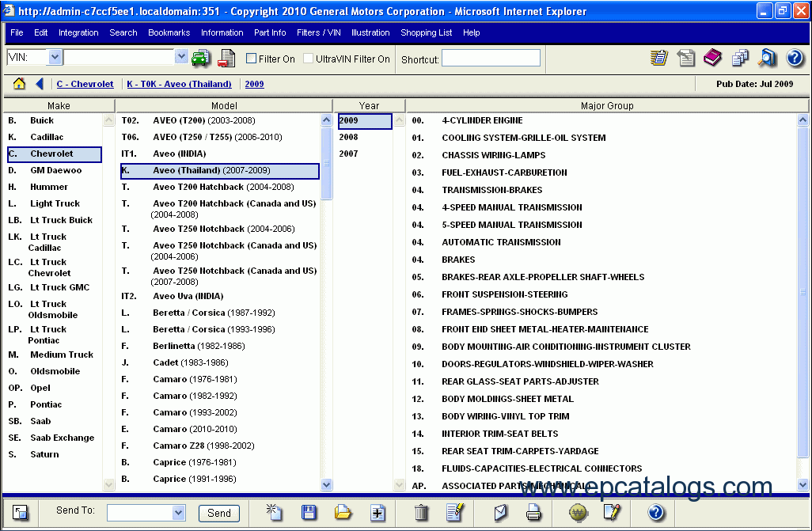
Task: Click the list with pencil icon next to trash
Action: (455, 512)
